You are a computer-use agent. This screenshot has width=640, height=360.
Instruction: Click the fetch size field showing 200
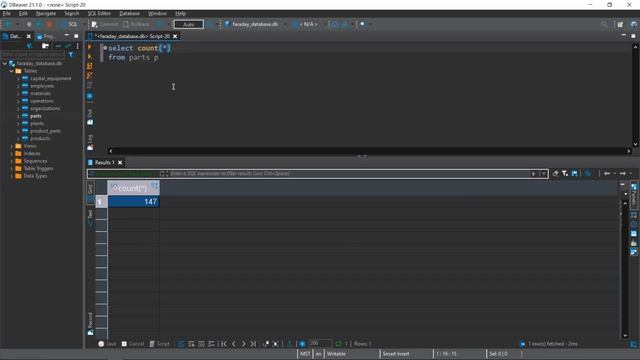coord(320,344)
